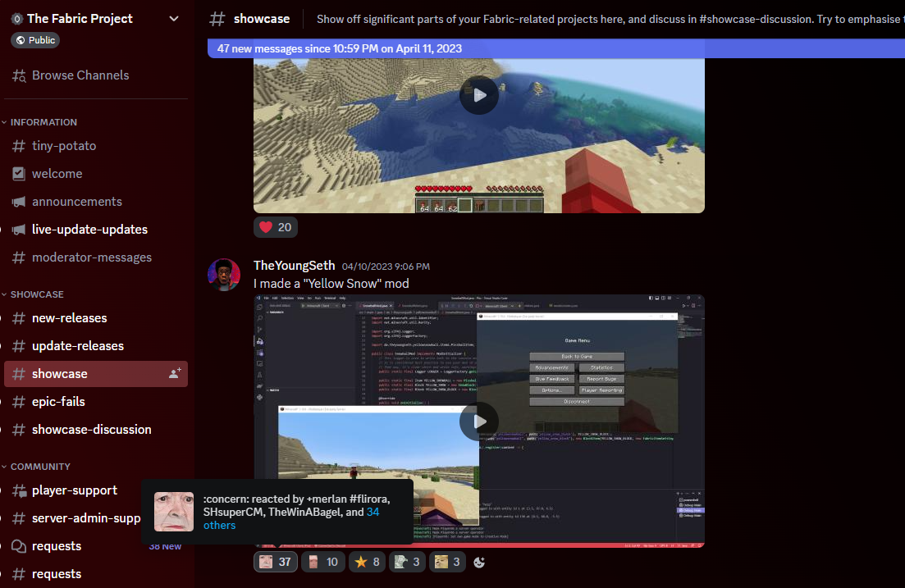This screenshot has width=905, height=588.
Task: Toggle the reaction showing 10
Action: pyautogui.click(x=323, y=562)
